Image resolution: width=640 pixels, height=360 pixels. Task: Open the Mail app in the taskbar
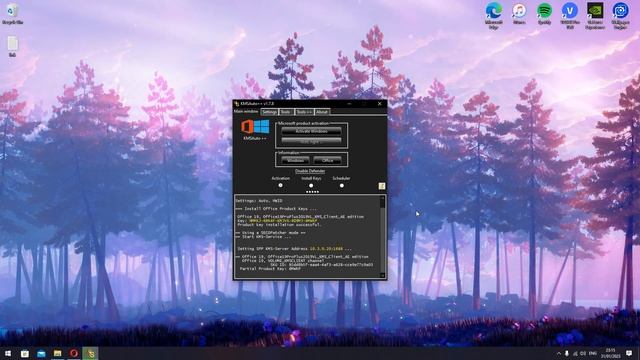pyautogui.click(x=41, y=353)
